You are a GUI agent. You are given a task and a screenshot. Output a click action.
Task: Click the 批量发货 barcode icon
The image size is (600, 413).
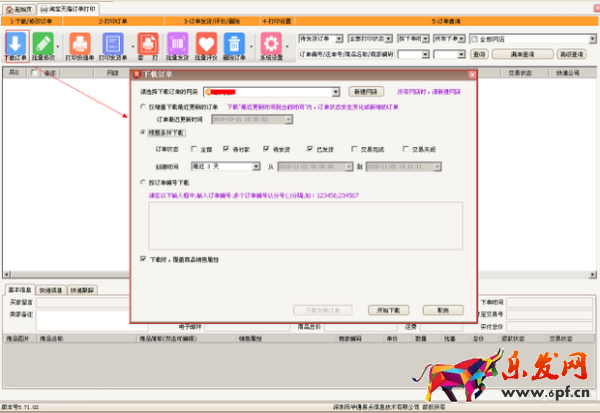(179, 44)
